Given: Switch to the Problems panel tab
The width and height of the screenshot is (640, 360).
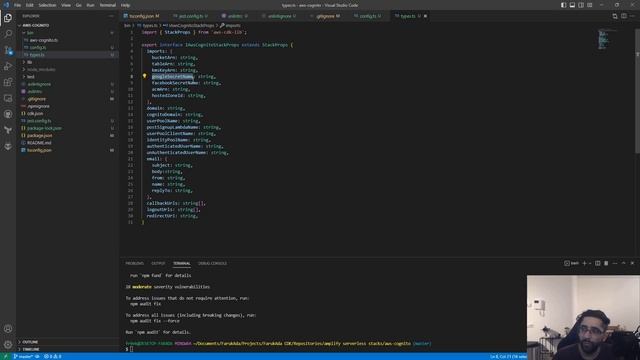Looking at the screenshot, I should click(x=134, y=263).
